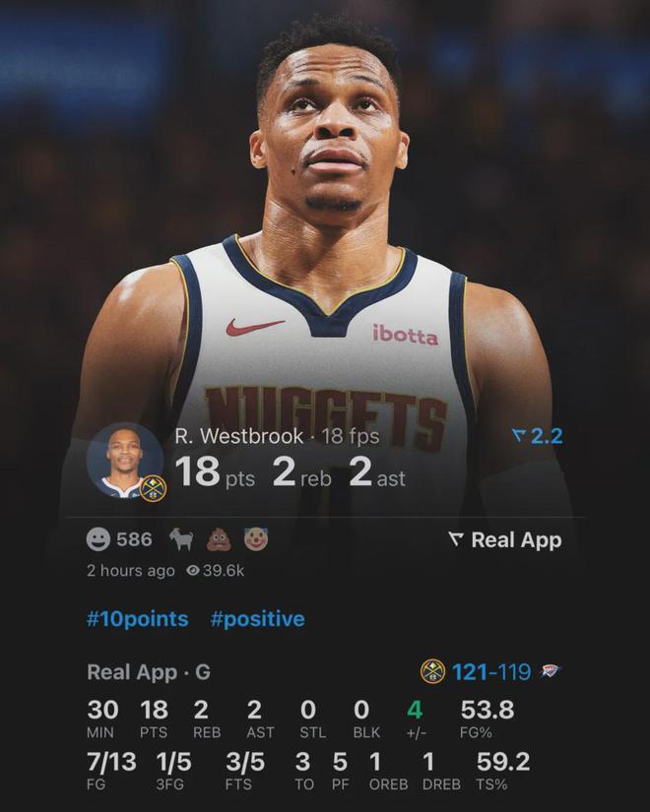650x812 pixels.
Task: Tap the Nuggets badge on the avatar
Action: [x=153, y=488]
